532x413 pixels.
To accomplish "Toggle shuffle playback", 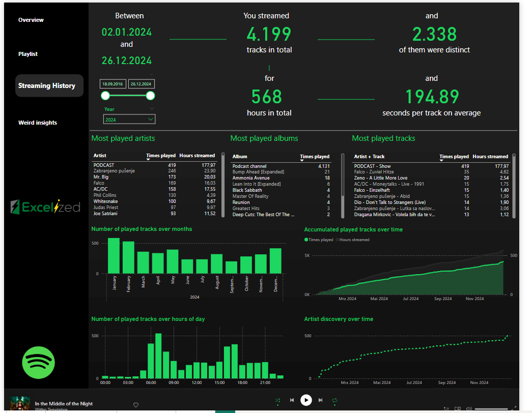I will click(x=277, y=400).
